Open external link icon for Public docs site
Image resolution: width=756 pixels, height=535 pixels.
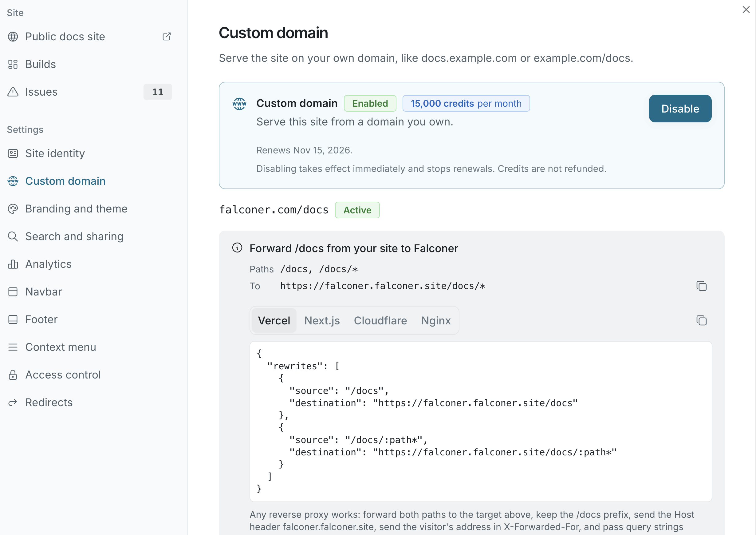pyautogui.click(x=167, y=37)
